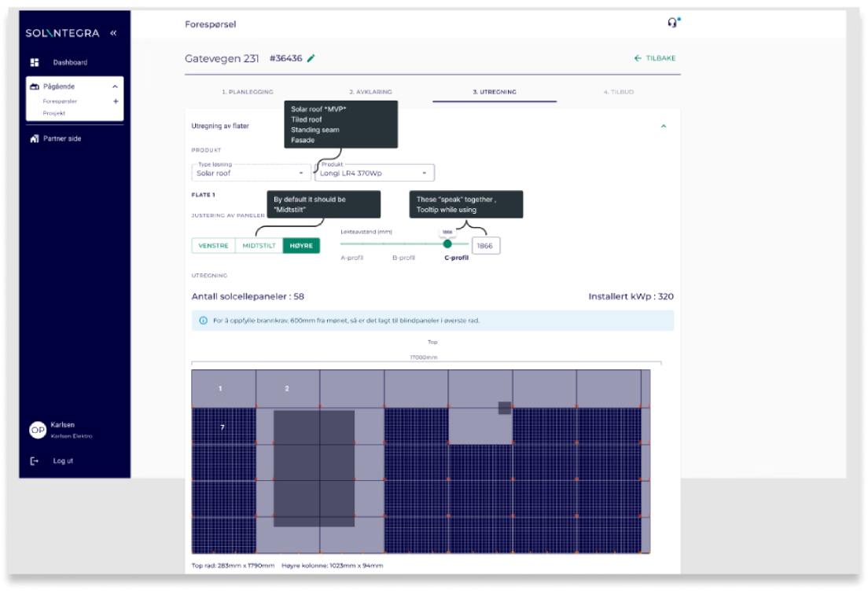The image size is (868, 594).
Task: Collapse sidebar with double chevron icon
Action: [x=113, y=33]
